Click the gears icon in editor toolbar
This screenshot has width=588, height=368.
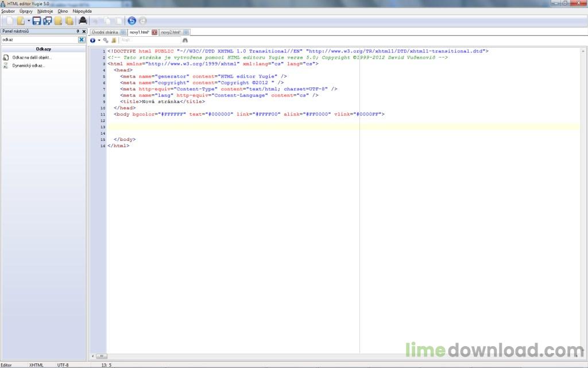[x=106, y=40]
